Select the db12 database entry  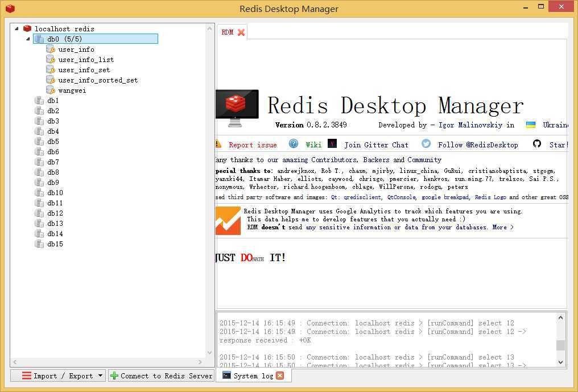tap(55, 213)
